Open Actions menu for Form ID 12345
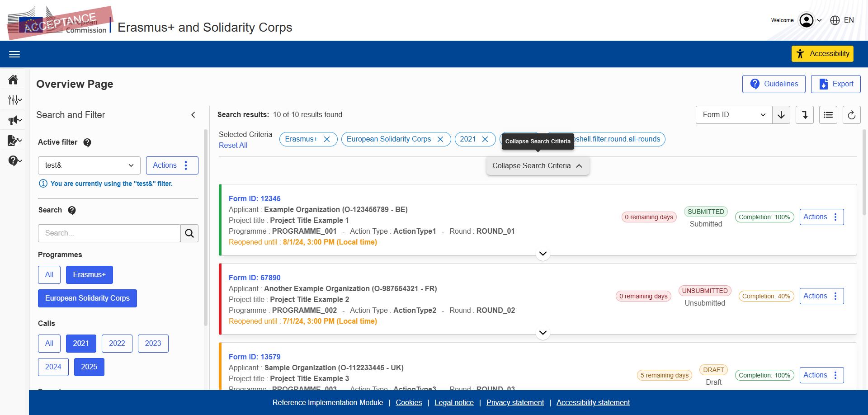 point(821,217)
